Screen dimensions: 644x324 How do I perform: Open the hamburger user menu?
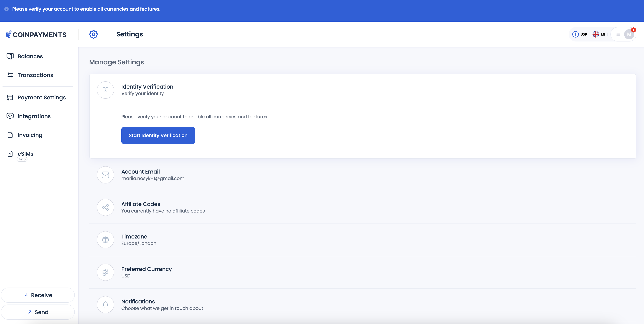pyautogui.click(x=618, y=34)
